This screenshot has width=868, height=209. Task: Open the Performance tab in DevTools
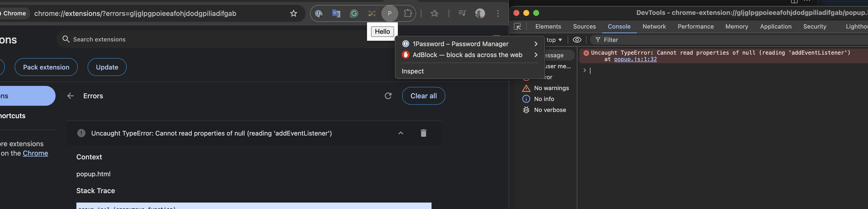pyautogui.click(x=695, y=27)
